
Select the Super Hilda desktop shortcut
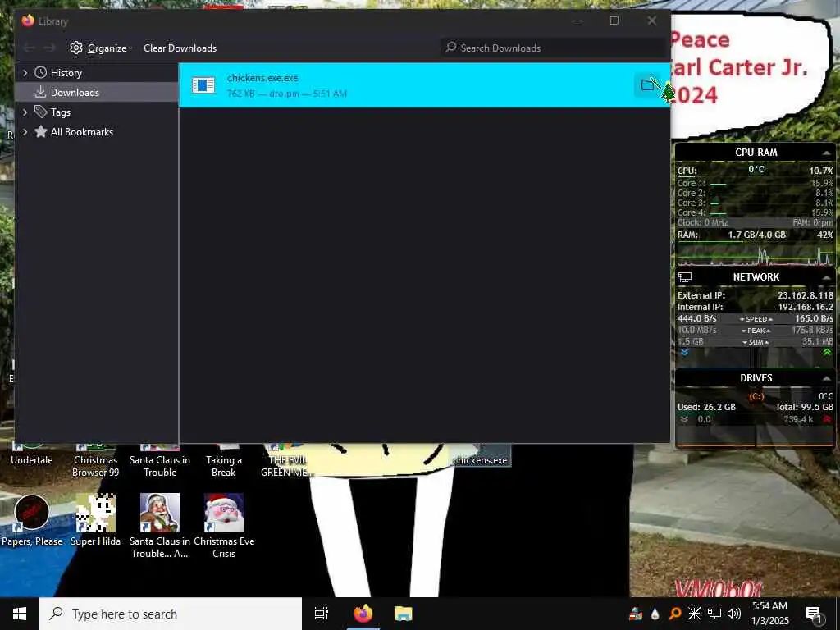[95, 521]
